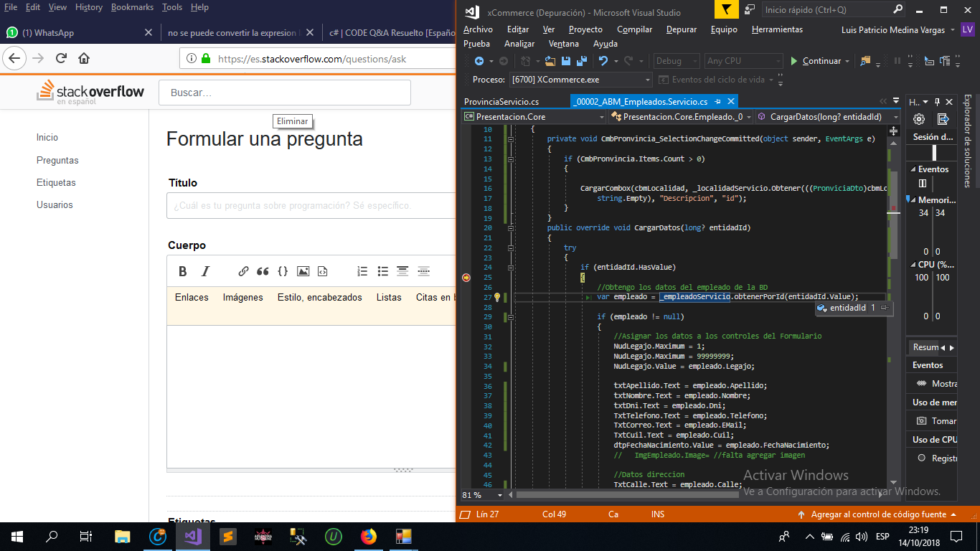The height and width of the screenshot is (551, 980).
Task: Click the Visual Studio feedback notification flag
Action: tap(726, 10)
